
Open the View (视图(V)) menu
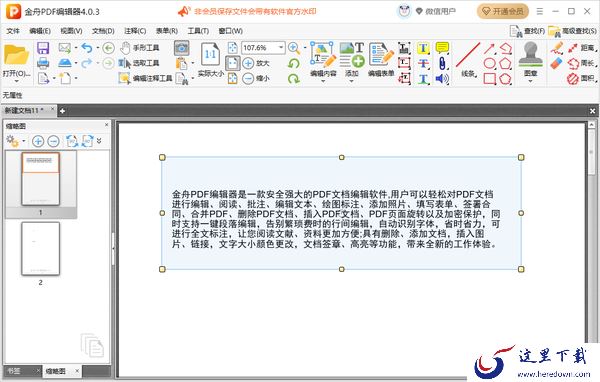71,31
